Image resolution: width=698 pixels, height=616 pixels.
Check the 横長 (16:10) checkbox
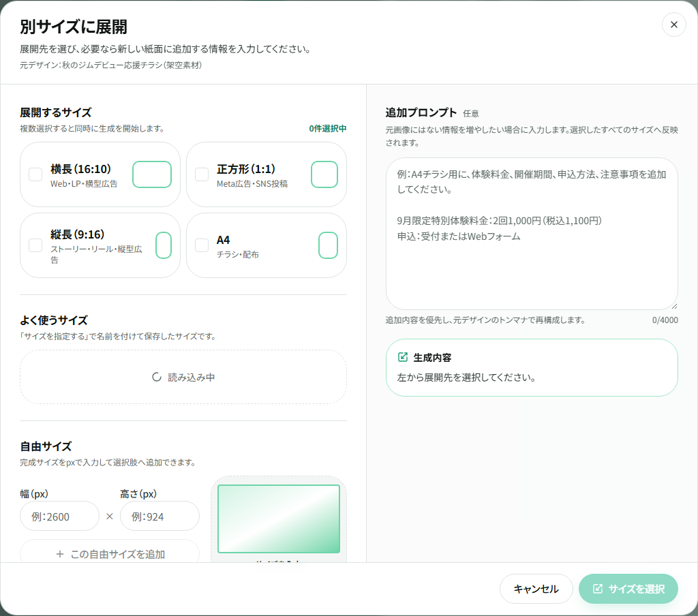(x=35, y=174)
